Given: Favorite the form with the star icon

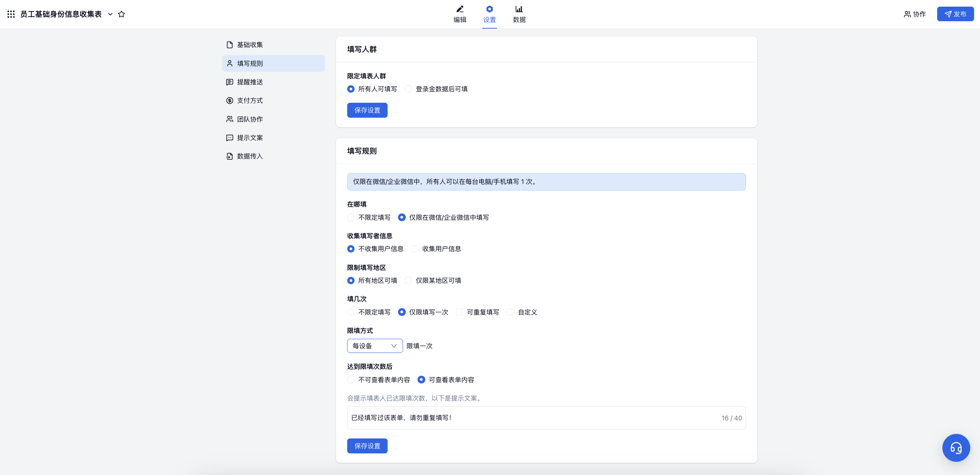Looking at the screenshot, I should [x=121, y=14].
